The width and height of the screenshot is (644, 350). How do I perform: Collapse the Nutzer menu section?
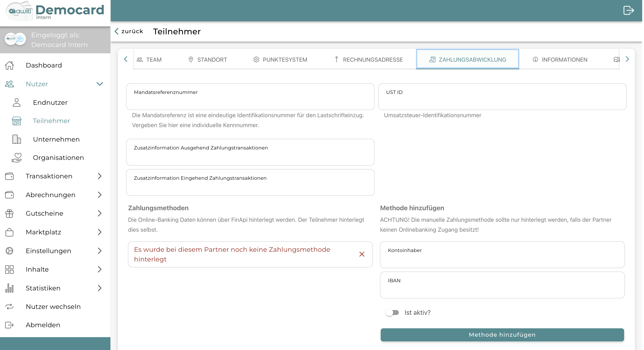[x=100, y=84]
